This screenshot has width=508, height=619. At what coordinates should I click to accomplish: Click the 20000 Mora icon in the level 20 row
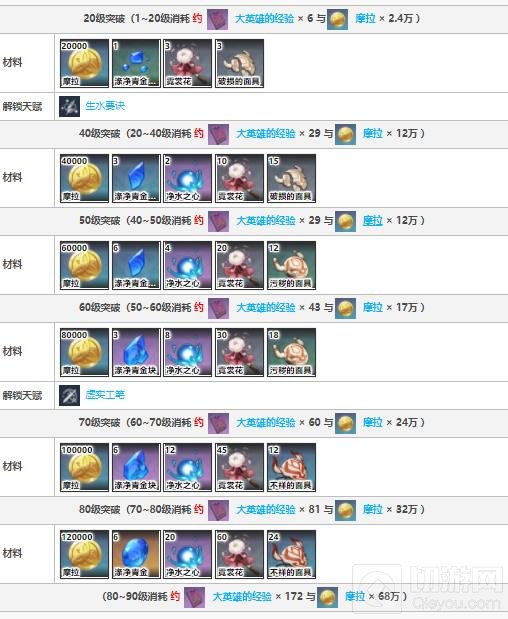pyautogui.click(x=84, y=63)
